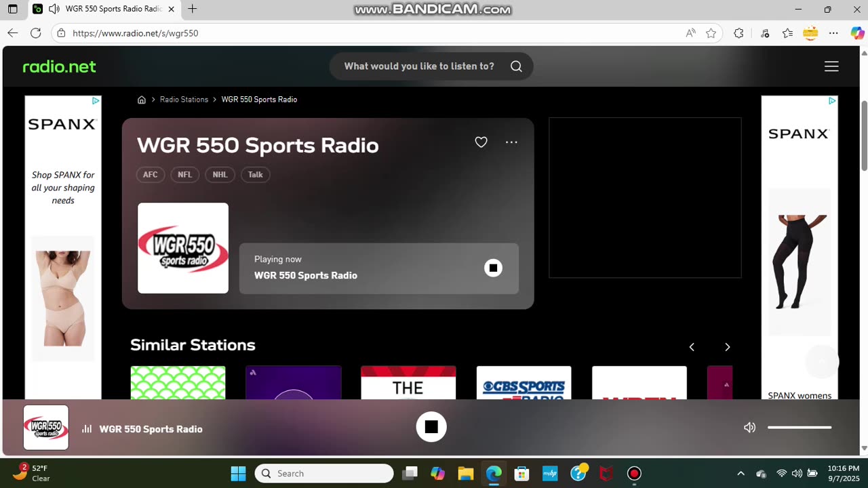Select the WGR 550 Sports Radio tab
The image size is (868, 488).
[x=104, y=9]
